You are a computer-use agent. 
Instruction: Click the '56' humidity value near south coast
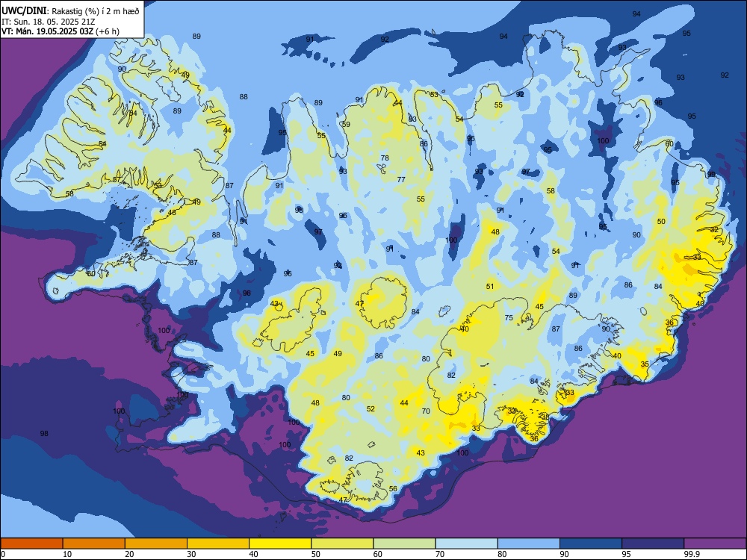click(x=393, y=488)
